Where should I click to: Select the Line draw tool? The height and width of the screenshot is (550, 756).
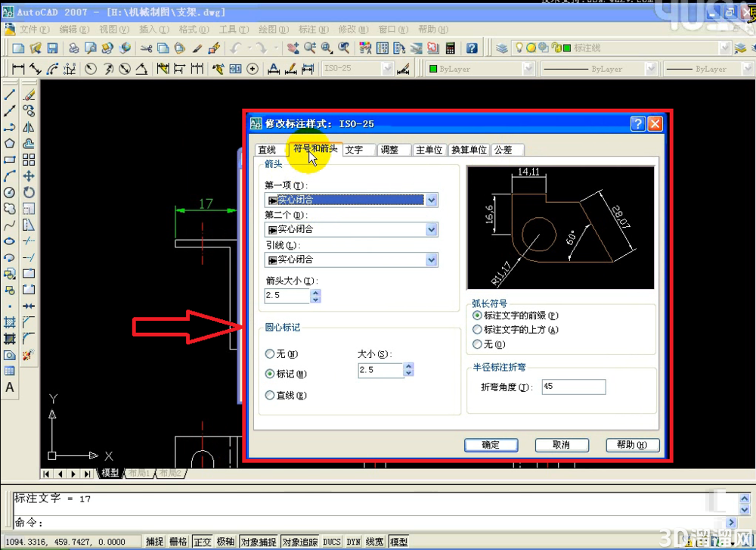point(10,95)
